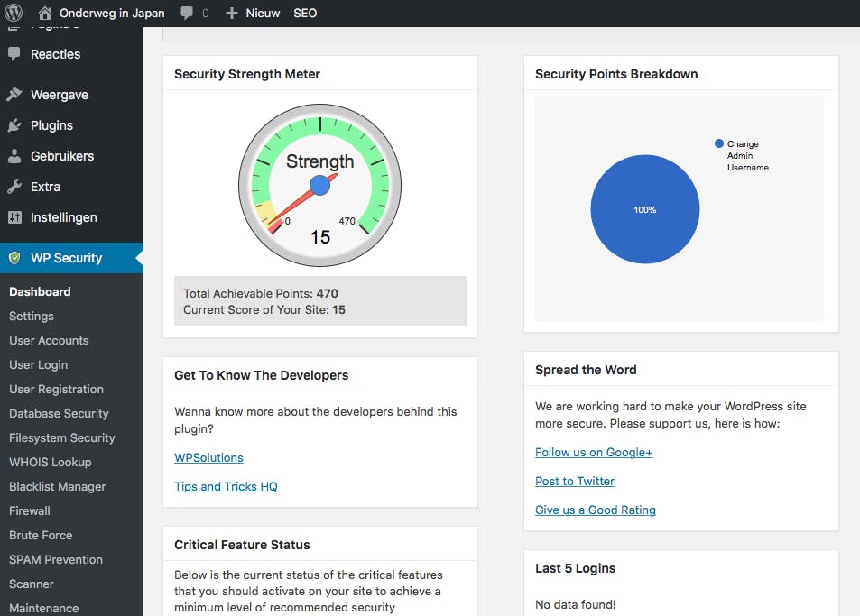The width and height of the screenshot is (860, 616).
Task: Click the blue 100% pie chart
Action: pyautogui.click(x=645, y=209)
